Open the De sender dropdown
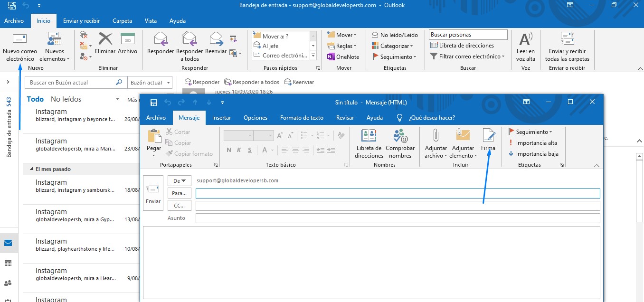Viewport: 644px width, 302px height. (x=179, y=181)
